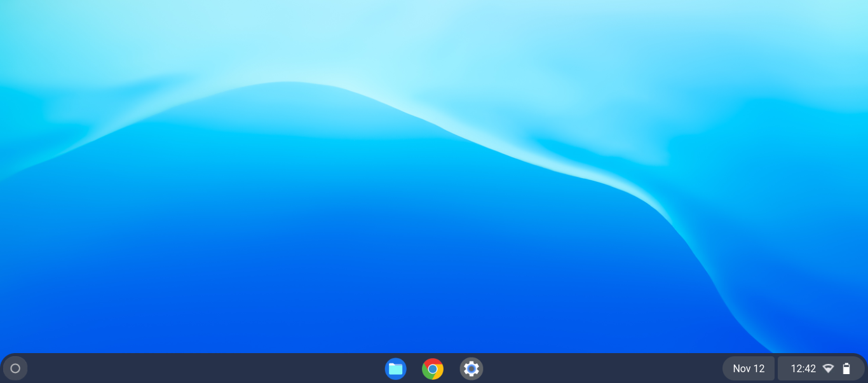
Task: Open Google Chrome from the shelf
Action: click(433, 368)
